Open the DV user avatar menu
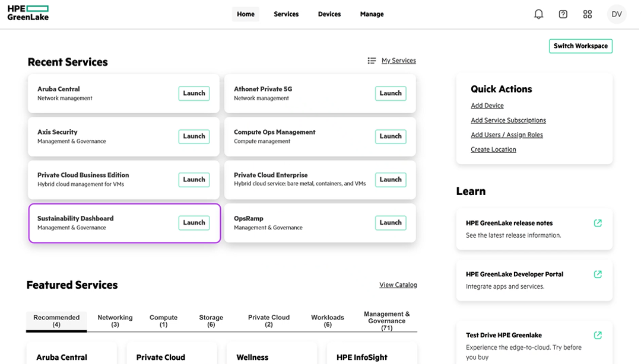Image resolution: width=641 pixels, height=364 pixels. (617, 14)
